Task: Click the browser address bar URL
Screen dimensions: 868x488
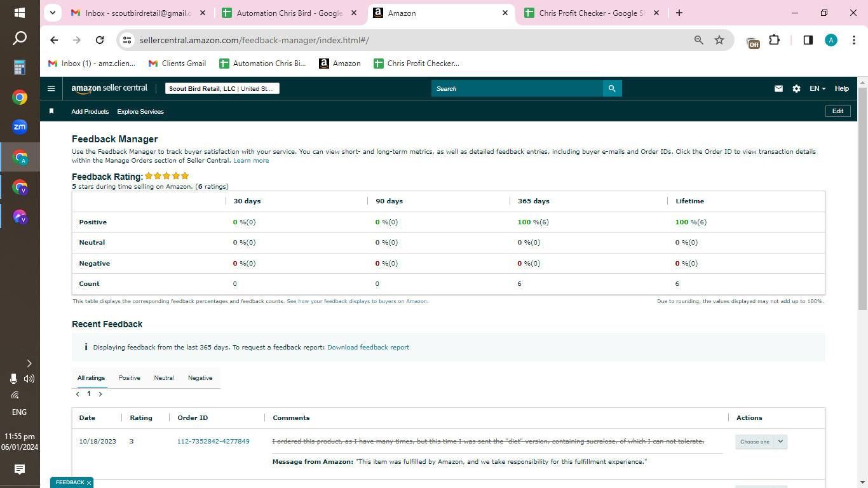Action: [x=254, y=40]
